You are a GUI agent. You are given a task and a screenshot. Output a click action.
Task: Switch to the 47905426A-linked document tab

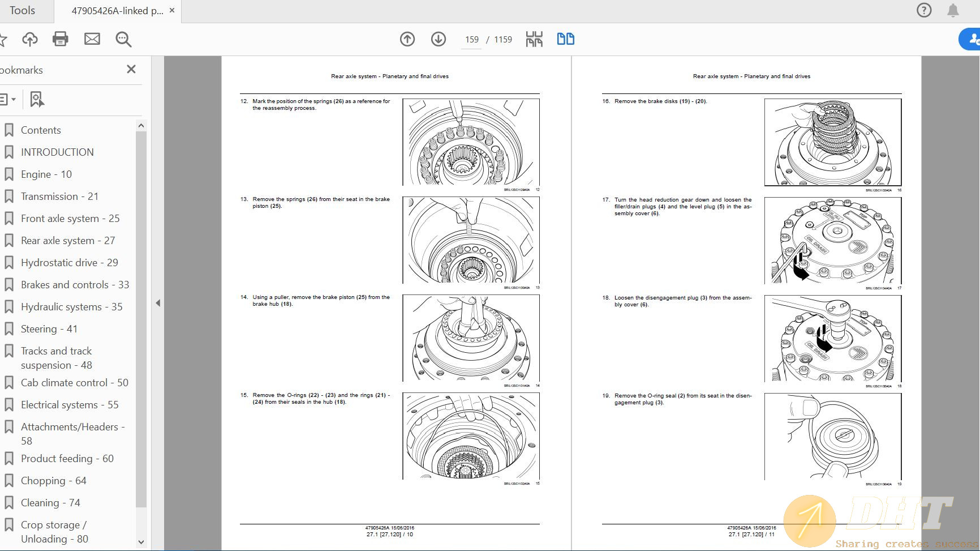click(x=117, y=11)
